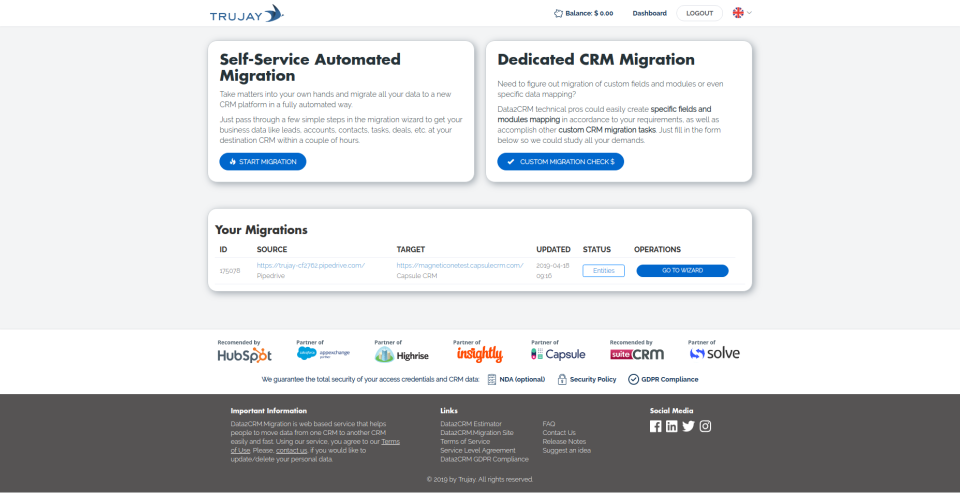Start the self-service migration
Viewport: 960px width, 493px height.
(263, 162)
